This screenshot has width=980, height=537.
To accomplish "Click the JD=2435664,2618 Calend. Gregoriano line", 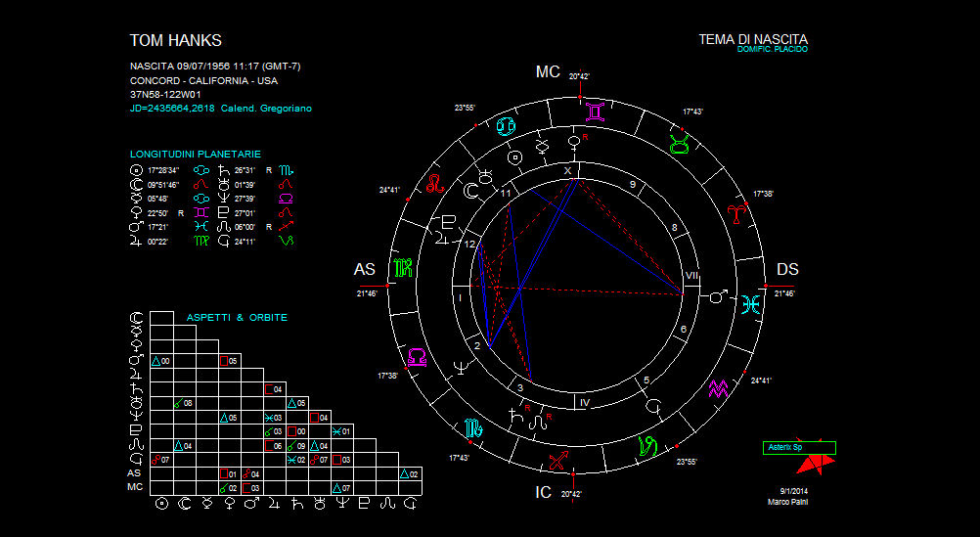I will coord(221,109).
